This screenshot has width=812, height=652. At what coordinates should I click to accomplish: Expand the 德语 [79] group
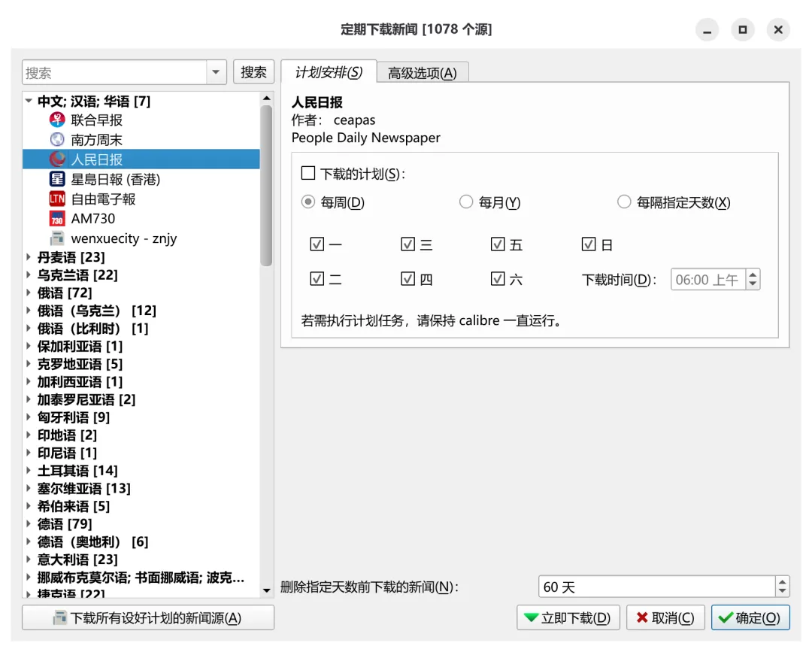pyautogui.click(x=29, y=523)
